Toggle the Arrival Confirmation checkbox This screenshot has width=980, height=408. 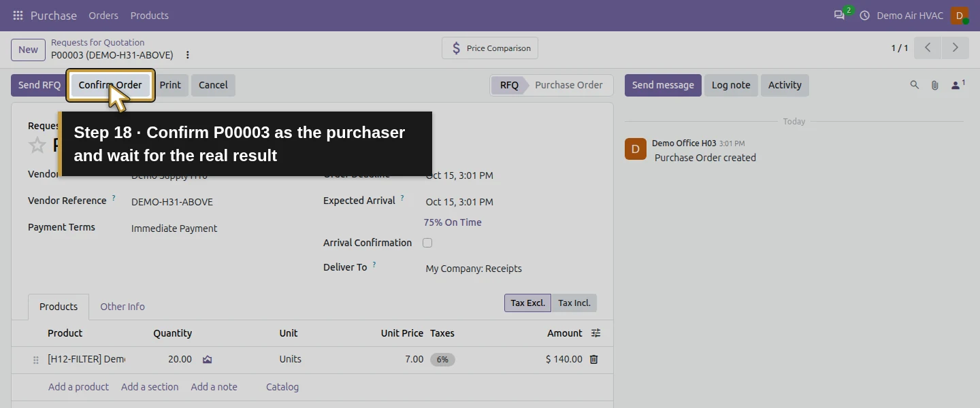click(427, 243)
